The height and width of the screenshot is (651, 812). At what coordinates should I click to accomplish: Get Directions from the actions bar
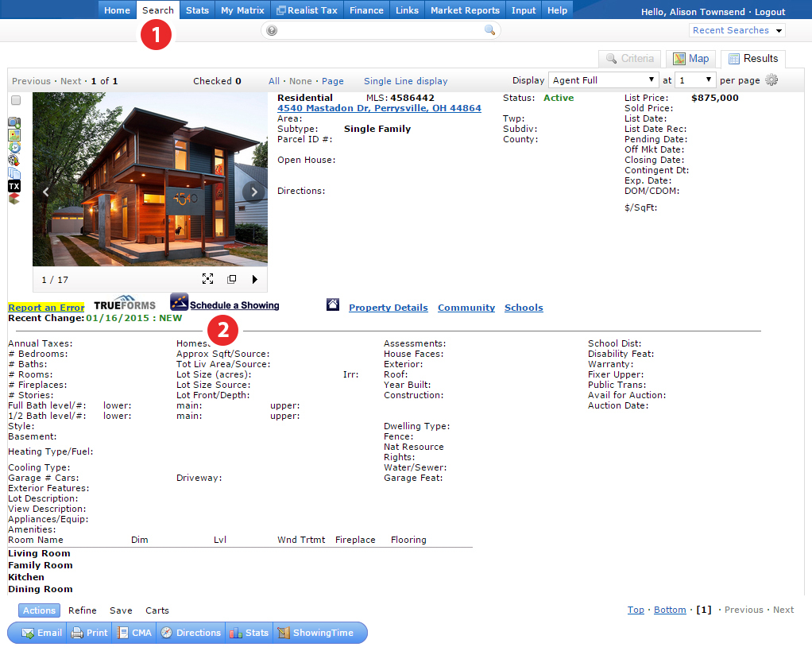(x=191, y=633)
